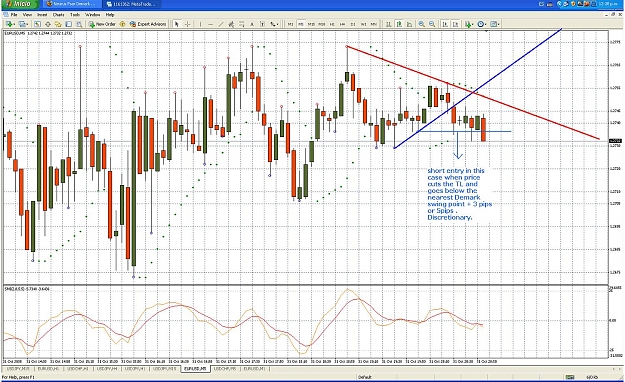Open the Data Window icon

pyautogui.click(x=48, y=24)
